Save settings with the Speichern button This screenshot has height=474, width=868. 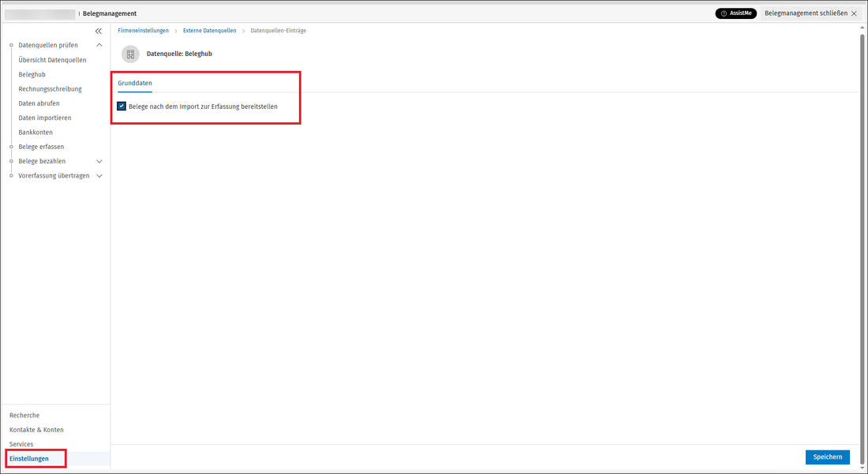pos(827,457)
